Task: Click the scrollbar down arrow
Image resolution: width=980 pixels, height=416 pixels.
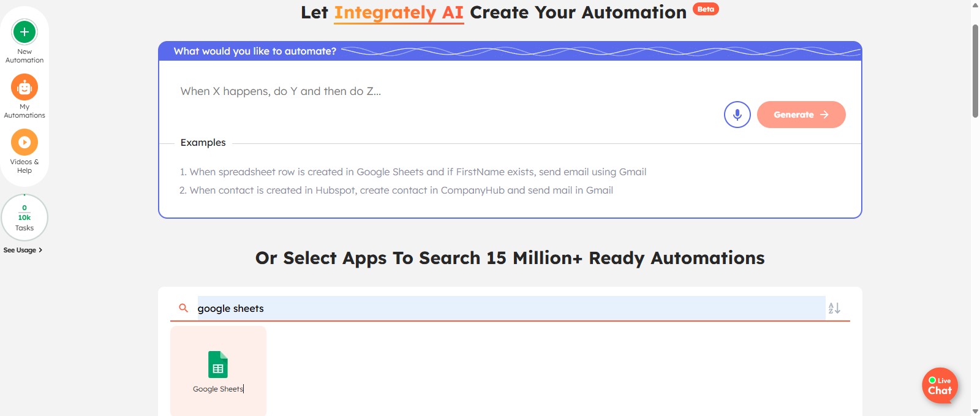Action: (975, 411)
